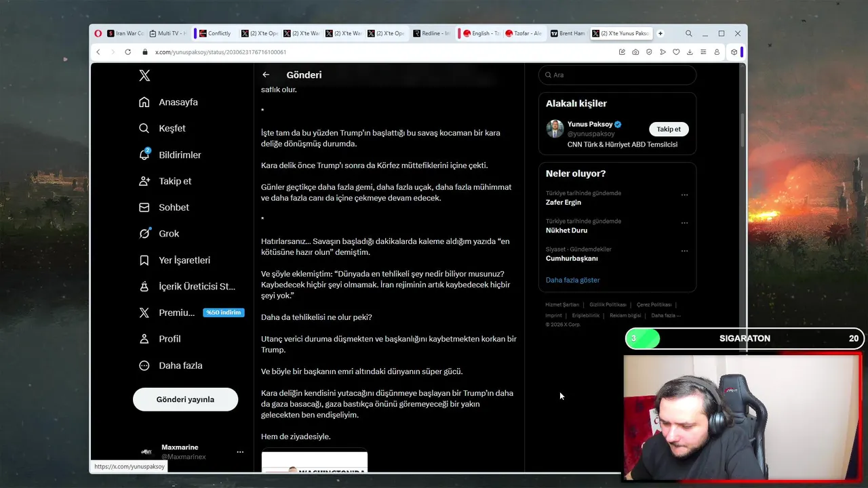Open the image thumbnail below the post
Image resolution: width=868 pixels, height=488 pixels.
315,462
